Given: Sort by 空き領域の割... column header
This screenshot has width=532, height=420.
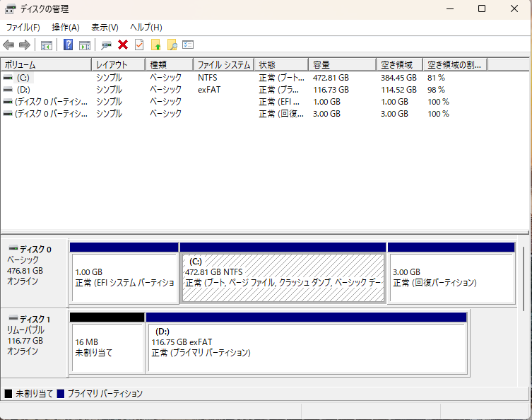Looking at the screenshot, I should [455, 64].
